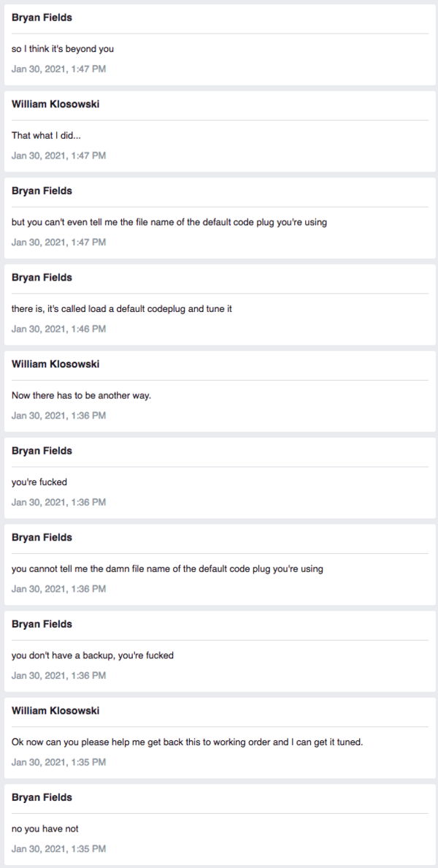Image resolution: width=438 pixels, height=868 pixels.
Task: Click timestamp below "no you have not"
Action: [58, 848]
